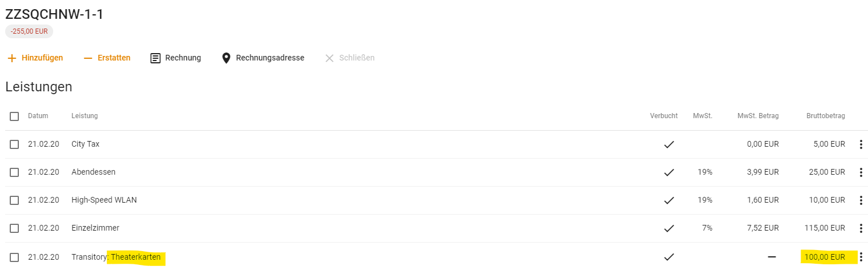
Task: Click the Rechnungsadresse location pin icon
Action: 226,58
